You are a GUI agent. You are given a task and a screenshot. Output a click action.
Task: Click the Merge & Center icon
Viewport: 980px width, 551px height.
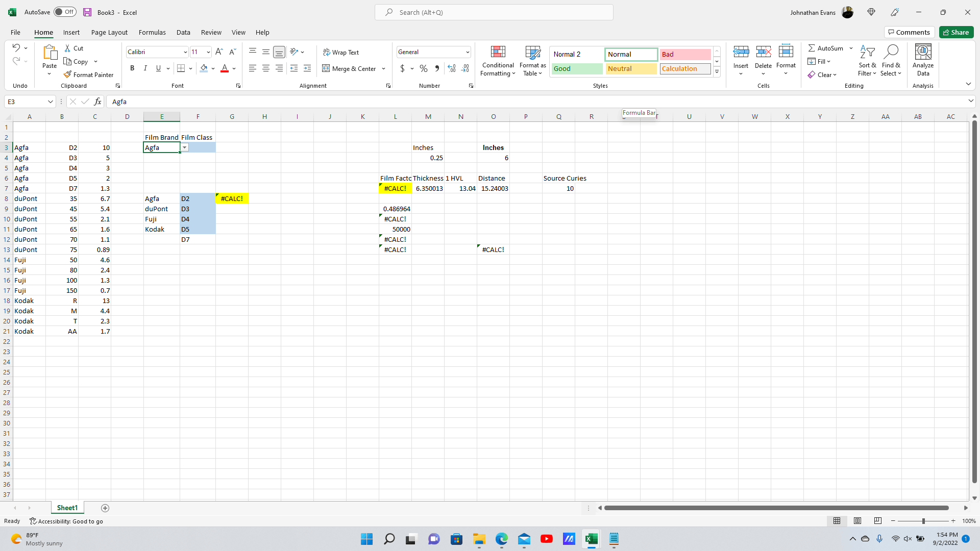pos(326,68)
